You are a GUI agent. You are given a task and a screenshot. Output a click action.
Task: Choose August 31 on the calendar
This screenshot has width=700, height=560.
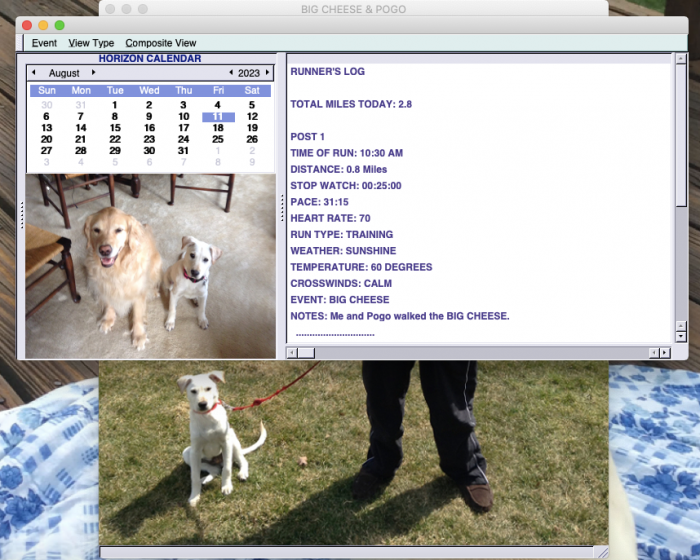point(183,150)
